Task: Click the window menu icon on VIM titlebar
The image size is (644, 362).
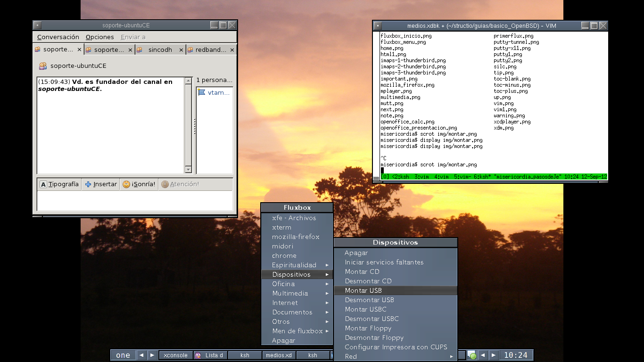Action: tap(377, 26)
